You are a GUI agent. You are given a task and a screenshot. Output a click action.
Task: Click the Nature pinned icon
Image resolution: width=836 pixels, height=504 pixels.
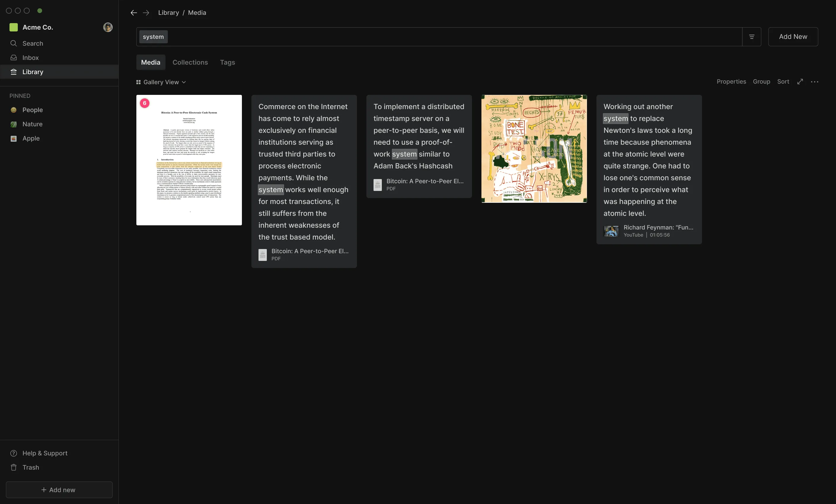click(x=14, y=124)
